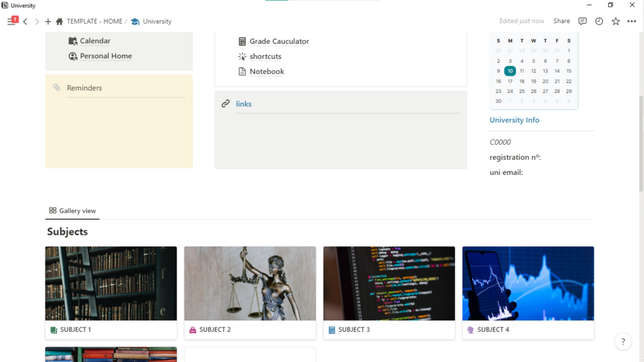644x362 pixels.
Task: Open the Calendar page link
Action: [95, 40]
